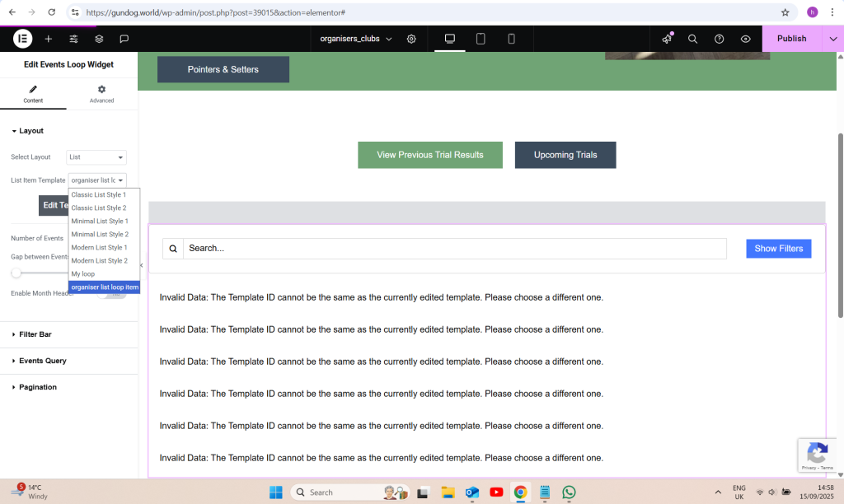844x504 pixels.
Task: Click the Add Element plus icon
Action: (49, 39)
